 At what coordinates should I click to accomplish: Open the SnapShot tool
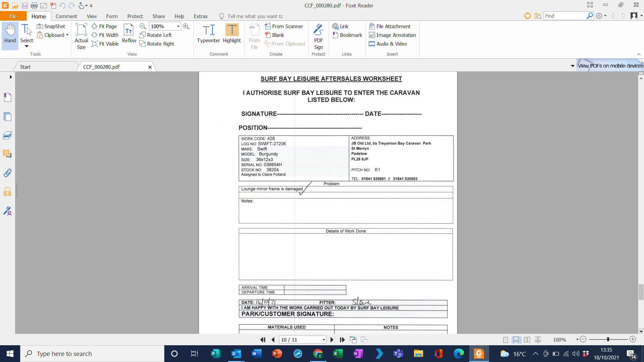tap(51, 26)
